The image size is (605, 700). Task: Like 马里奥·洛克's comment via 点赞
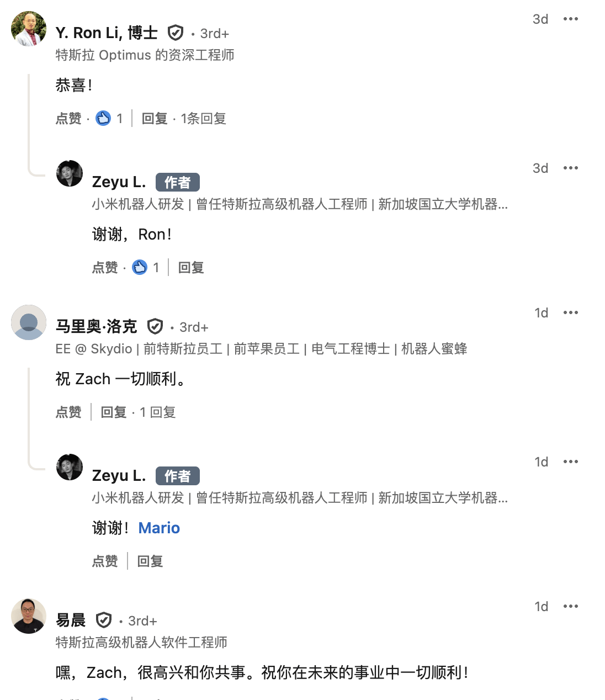click(67, 412)
